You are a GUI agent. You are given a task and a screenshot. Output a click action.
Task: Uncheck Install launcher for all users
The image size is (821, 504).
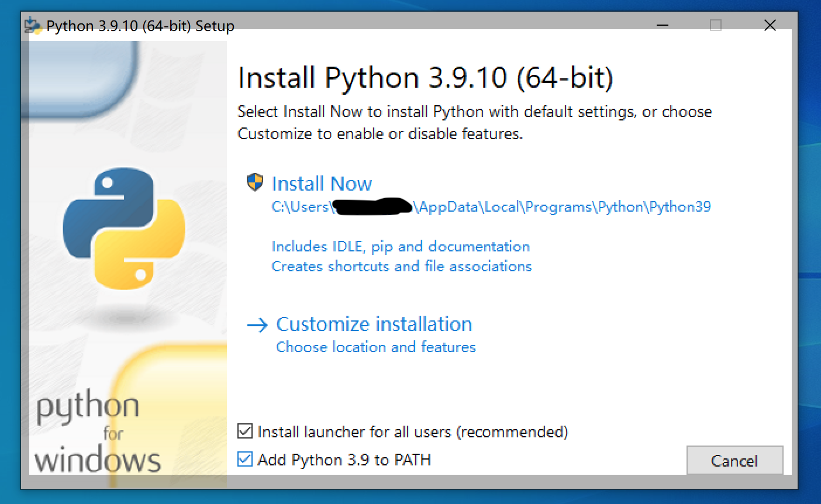pyautogui.click(x=245, y=431)
